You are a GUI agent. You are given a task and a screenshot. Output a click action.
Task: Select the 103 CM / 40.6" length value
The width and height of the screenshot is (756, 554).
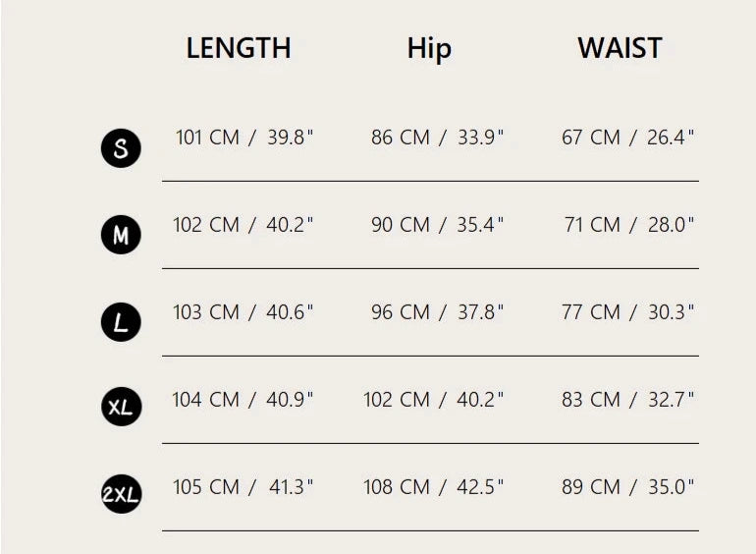coord(243,312)
